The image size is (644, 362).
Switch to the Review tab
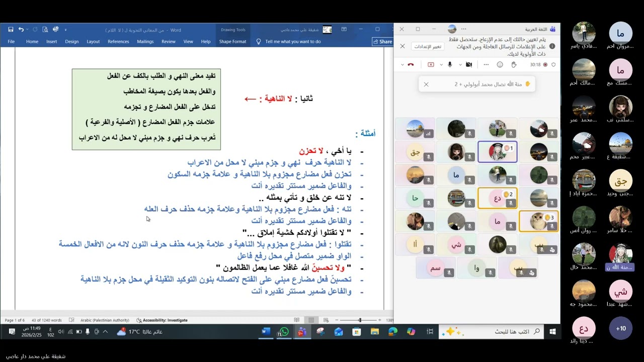(169, 42)
